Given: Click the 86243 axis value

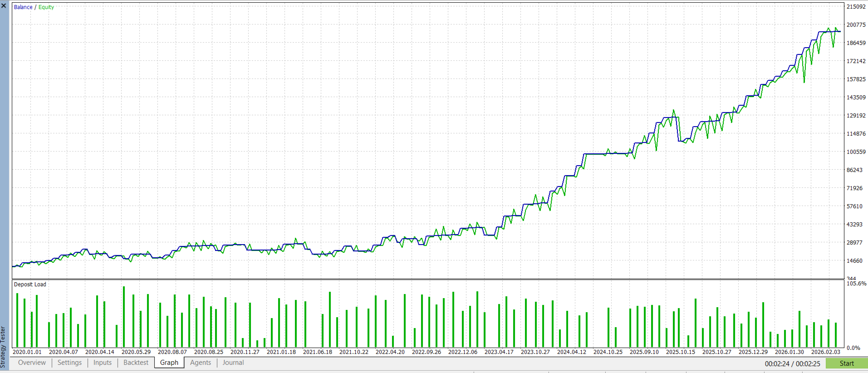Looking at the screenshot, I should point(854,170).
